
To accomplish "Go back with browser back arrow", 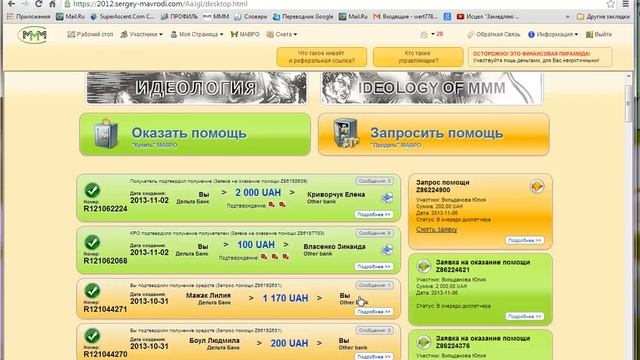I will [x=11, y=4].
